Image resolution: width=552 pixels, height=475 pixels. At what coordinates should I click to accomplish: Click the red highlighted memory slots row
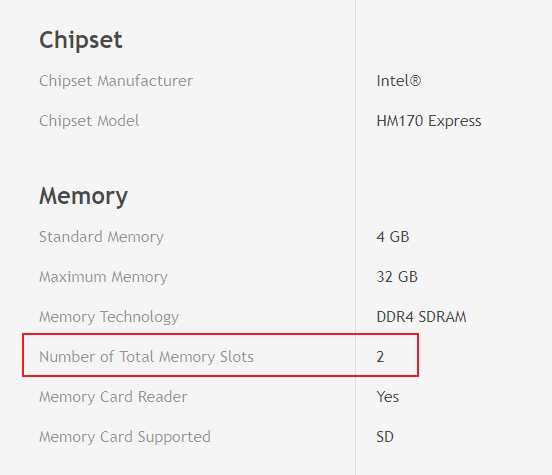point(220,355)
